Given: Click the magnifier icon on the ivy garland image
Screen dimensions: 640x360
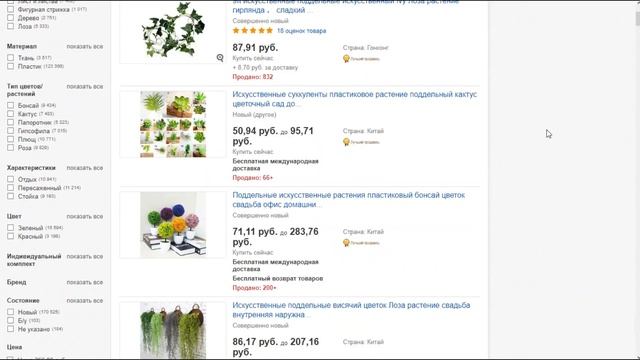Looking at the screenshot, I should [x=220, y=58].
